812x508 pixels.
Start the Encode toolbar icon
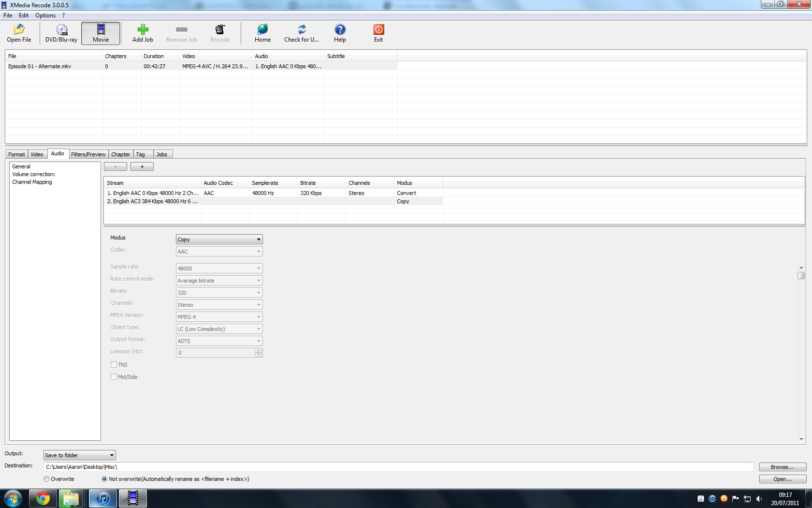220,30
